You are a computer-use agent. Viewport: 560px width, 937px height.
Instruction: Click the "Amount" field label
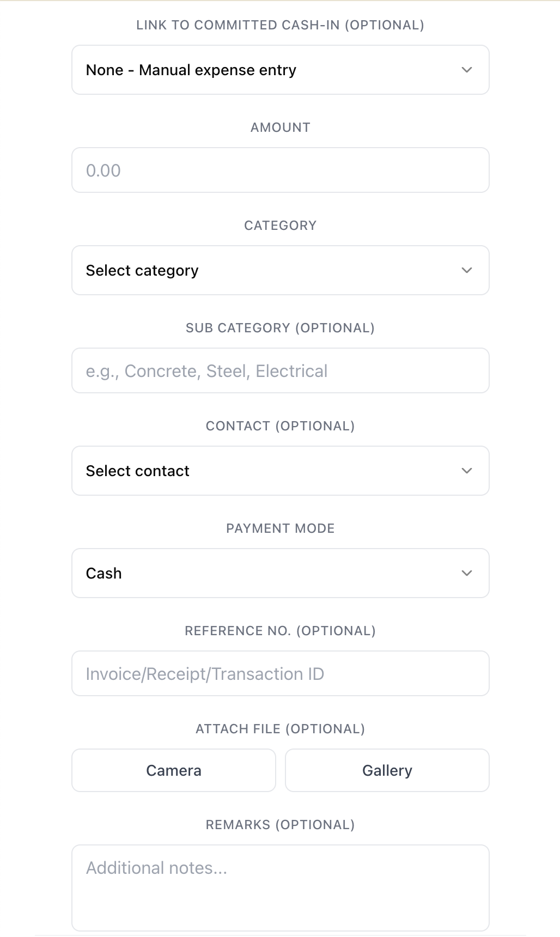pyautogui.click(x=280, y=127)
